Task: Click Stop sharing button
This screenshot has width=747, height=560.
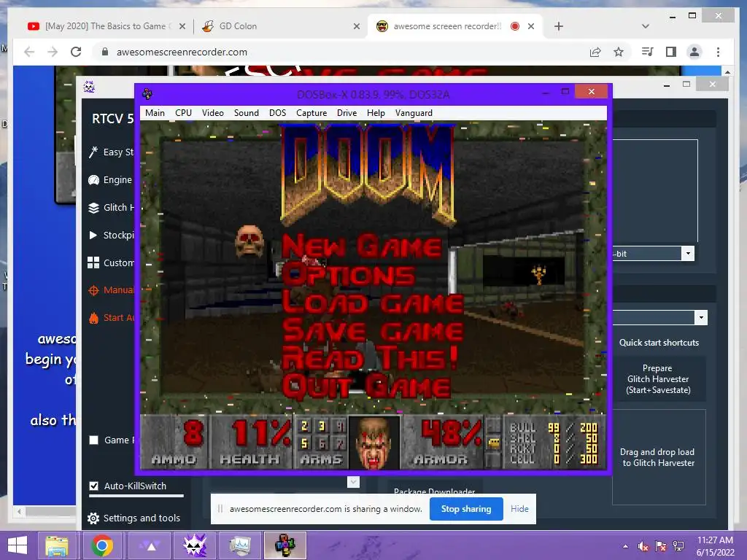Action: click(x=466, y=508)
